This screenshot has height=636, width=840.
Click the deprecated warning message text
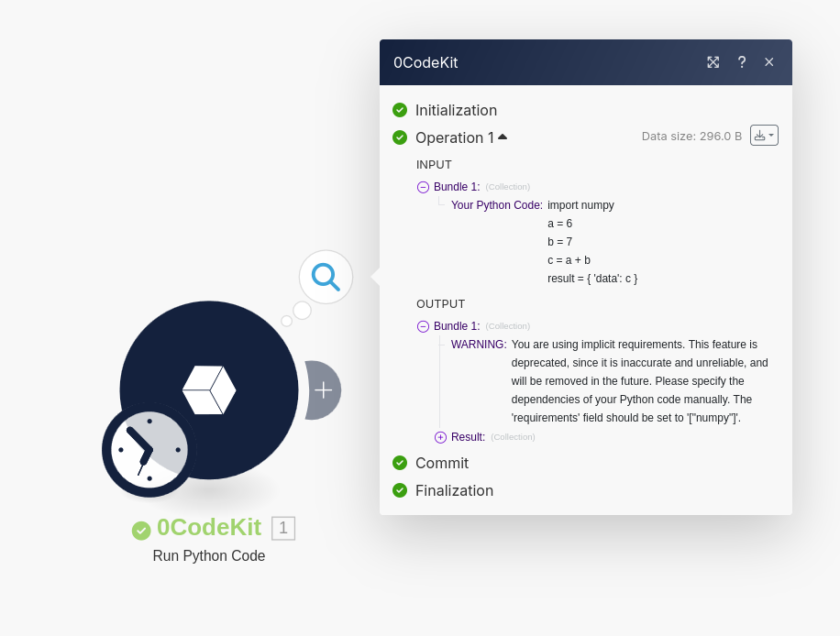pyautogui.click(x=640, y=381)
